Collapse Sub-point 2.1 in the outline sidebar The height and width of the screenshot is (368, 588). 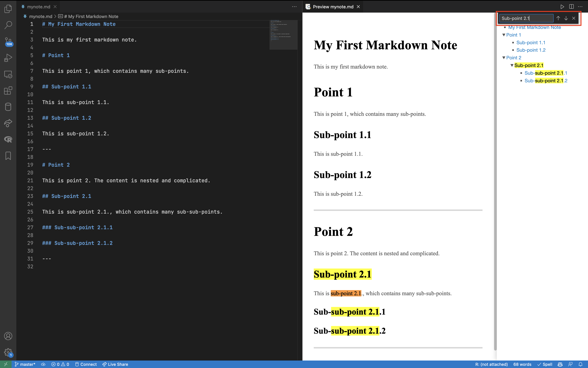pyautogui.click(x=512, y=65)
